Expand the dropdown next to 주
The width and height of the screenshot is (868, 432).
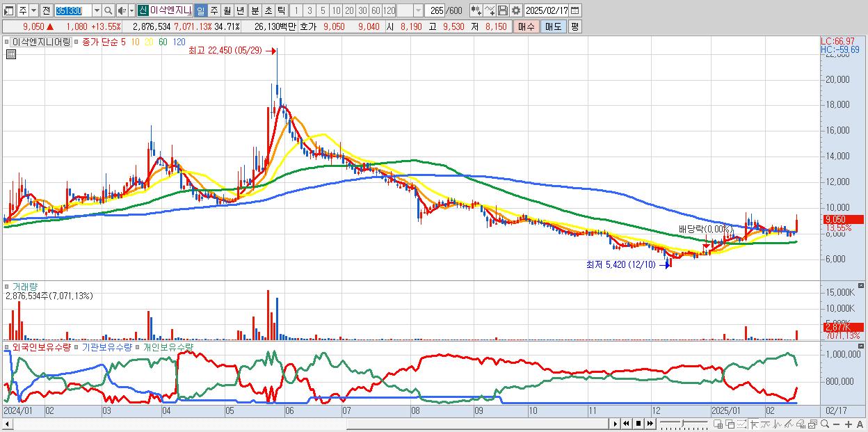coord(34,10)
